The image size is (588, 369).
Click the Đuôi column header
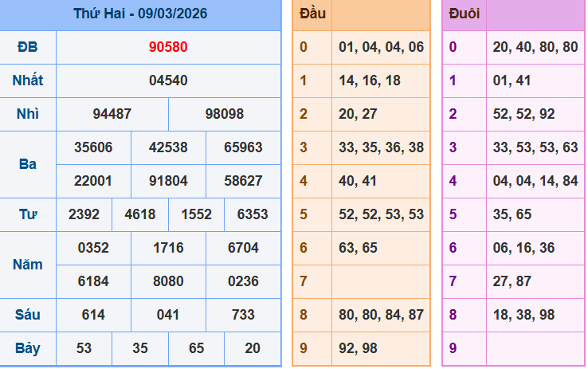point(464,14)
